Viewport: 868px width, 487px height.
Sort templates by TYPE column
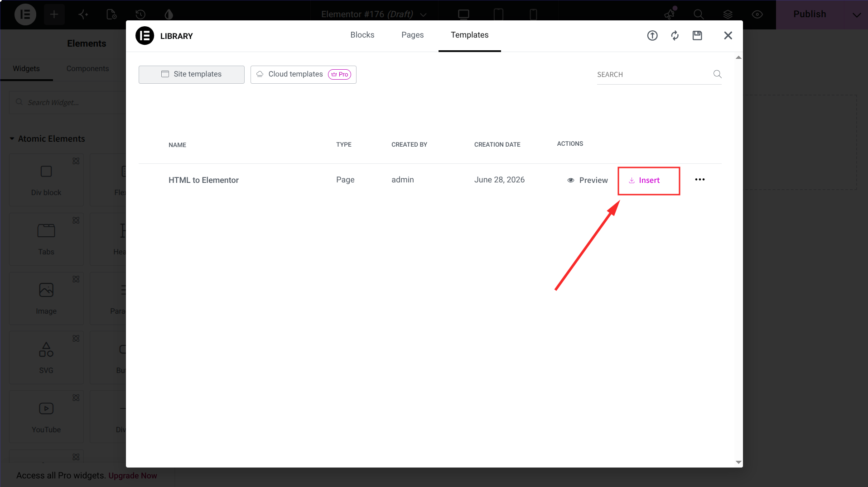coord(344,145)
